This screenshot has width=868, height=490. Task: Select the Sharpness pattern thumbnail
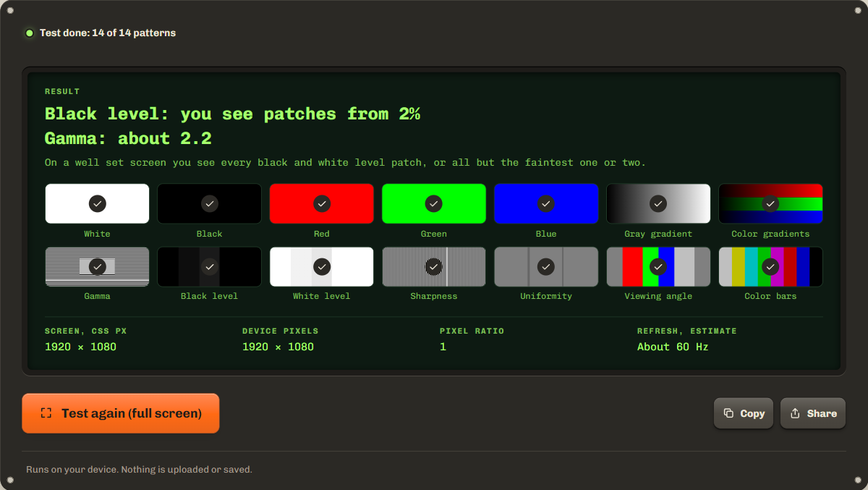pos(434,267)
